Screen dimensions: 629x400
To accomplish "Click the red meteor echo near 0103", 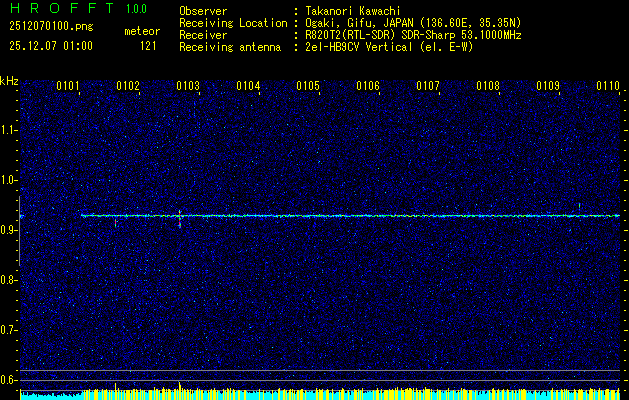I will 180,219.
